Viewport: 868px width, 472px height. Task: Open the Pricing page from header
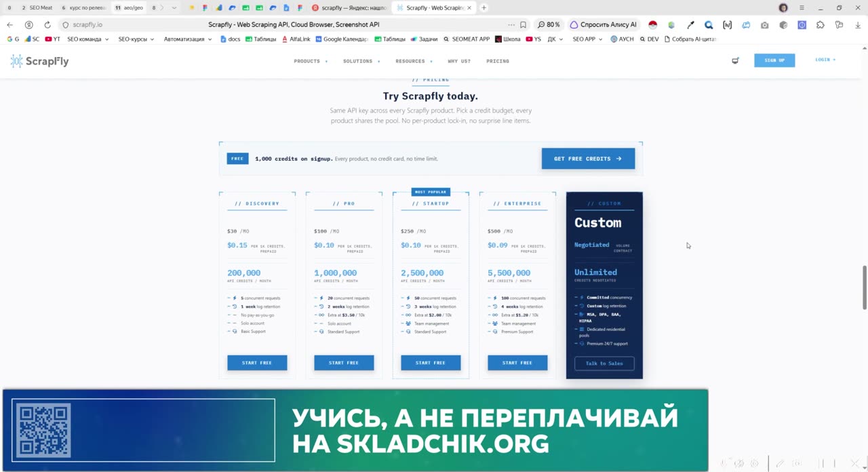point(498,61)
